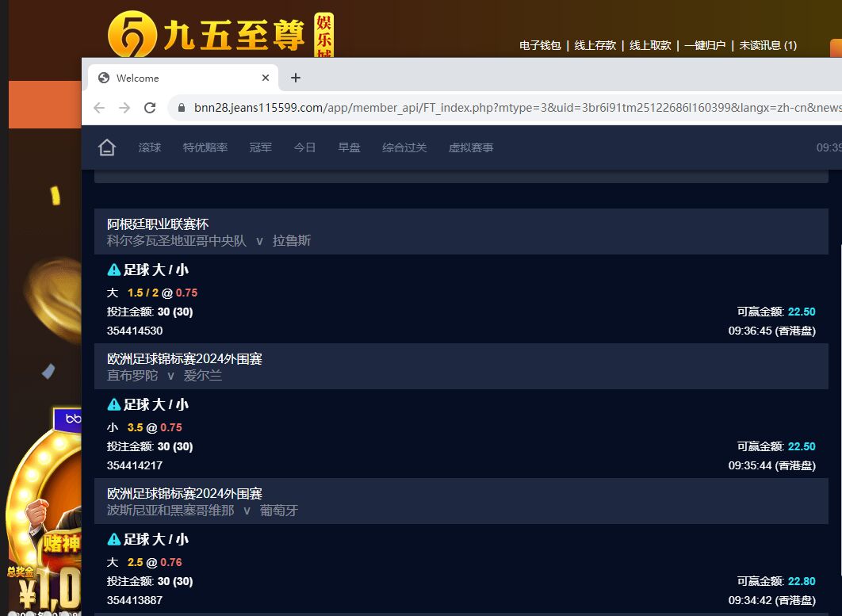Image resolution: width=842 pixels, height=616 pixels.
Task: Click the home icon in navigation bar
Action: point(107,147)
